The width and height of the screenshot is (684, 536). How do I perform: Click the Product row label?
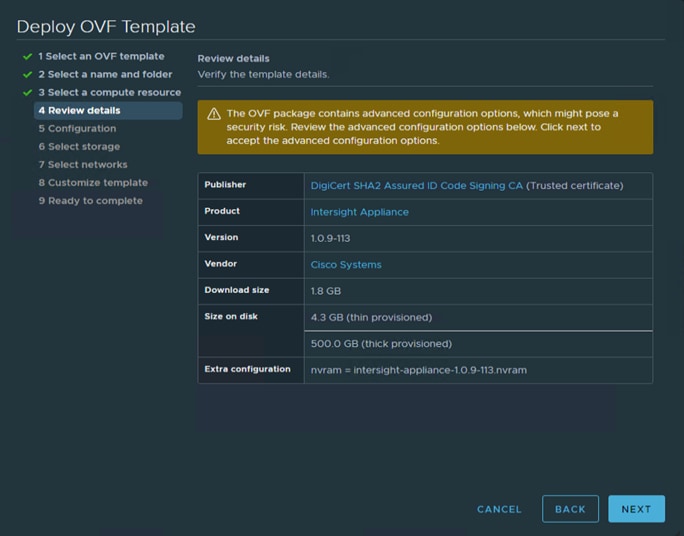(222, 211)
